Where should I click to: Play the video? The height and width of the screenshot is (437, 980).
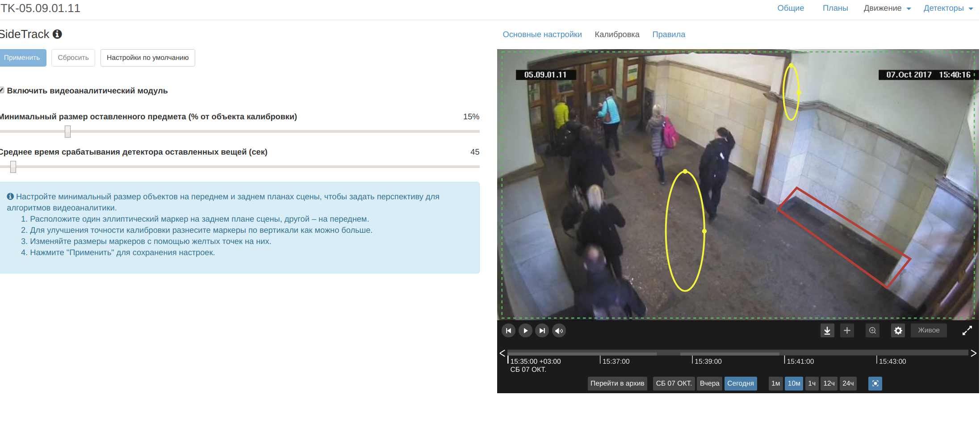coord(525,331)
